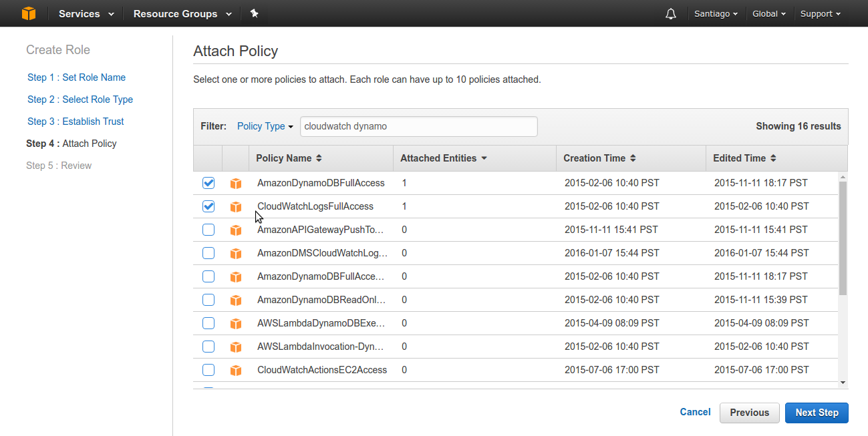Open the Services dropdown menu
Screen dimensions: 868x436
[x=86, y=13]
